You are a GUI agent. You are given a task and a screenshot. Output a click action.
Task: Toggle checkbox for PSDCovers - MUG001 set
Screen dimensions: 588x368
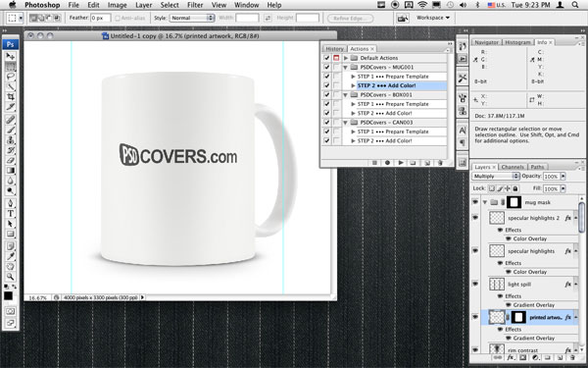pyautogui.click(x=326, y=67)
